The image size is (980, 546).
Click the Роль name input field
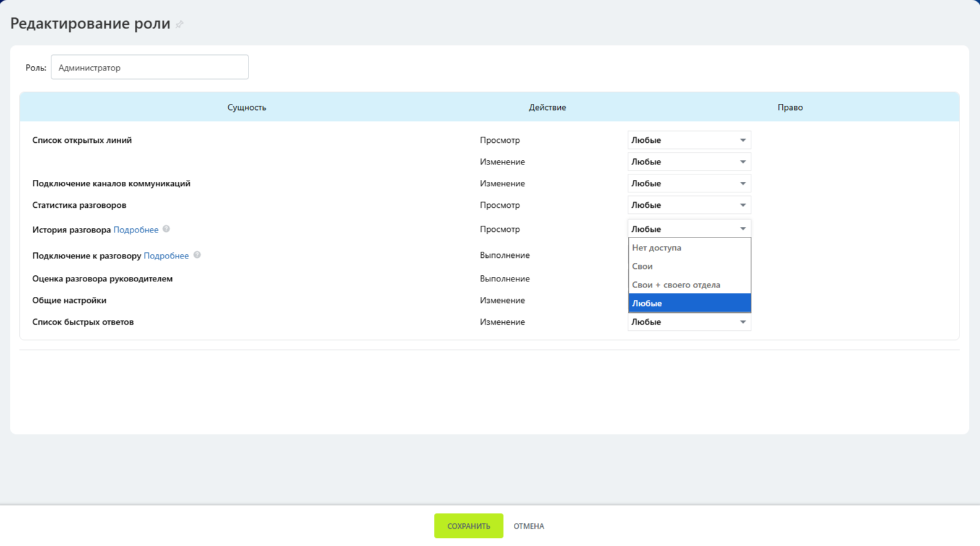[x=150, y=67]
